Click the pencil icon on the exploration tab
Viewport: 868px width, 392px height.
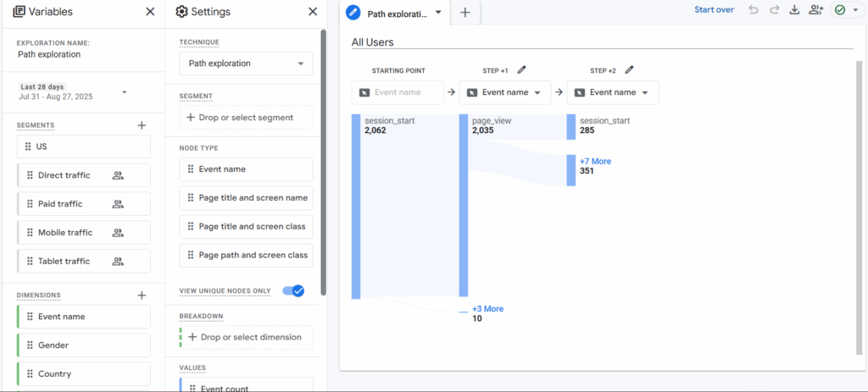pyautogui.click(x=353, y=13)
